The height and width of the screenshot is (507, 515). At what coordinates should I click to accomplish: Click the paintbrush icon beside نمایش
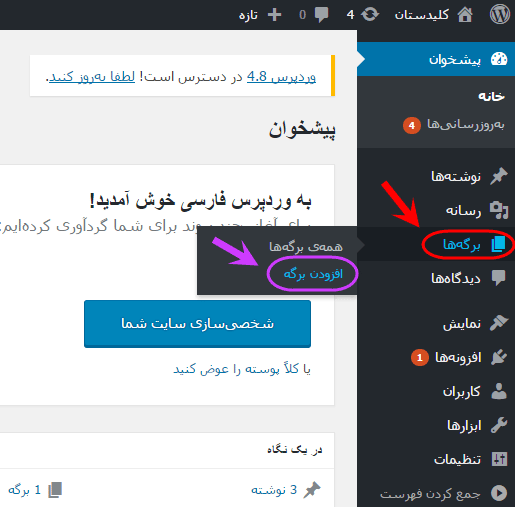click(499, 323)
